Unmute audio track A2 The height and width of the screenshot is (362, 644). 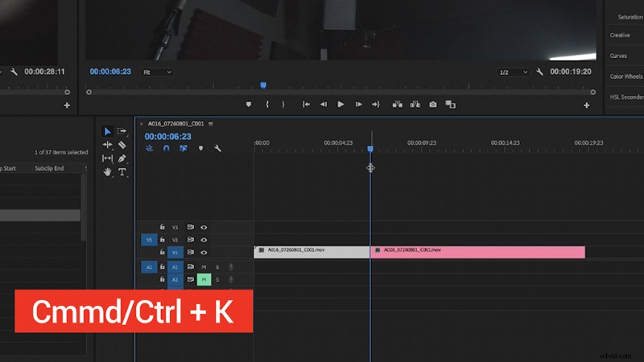(204, 279)
